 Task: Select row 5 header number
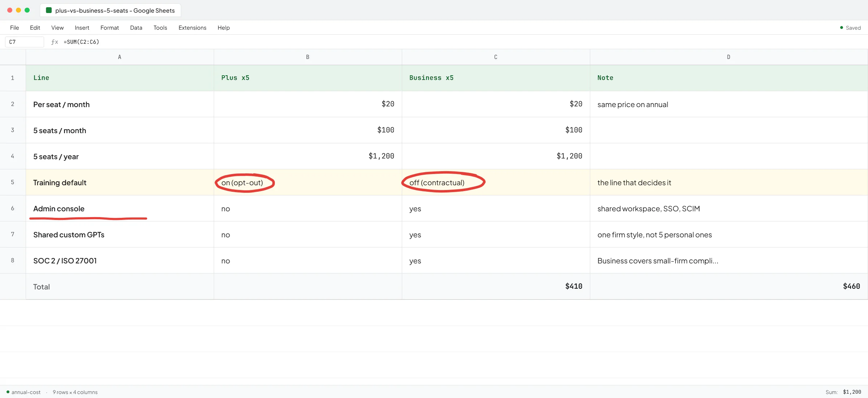click(13, 182)
